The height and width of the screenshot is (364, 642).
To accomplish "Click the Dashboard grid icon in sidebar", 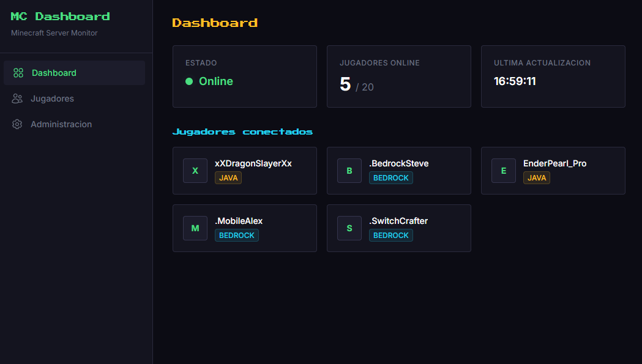I will [x=18, y=73].
